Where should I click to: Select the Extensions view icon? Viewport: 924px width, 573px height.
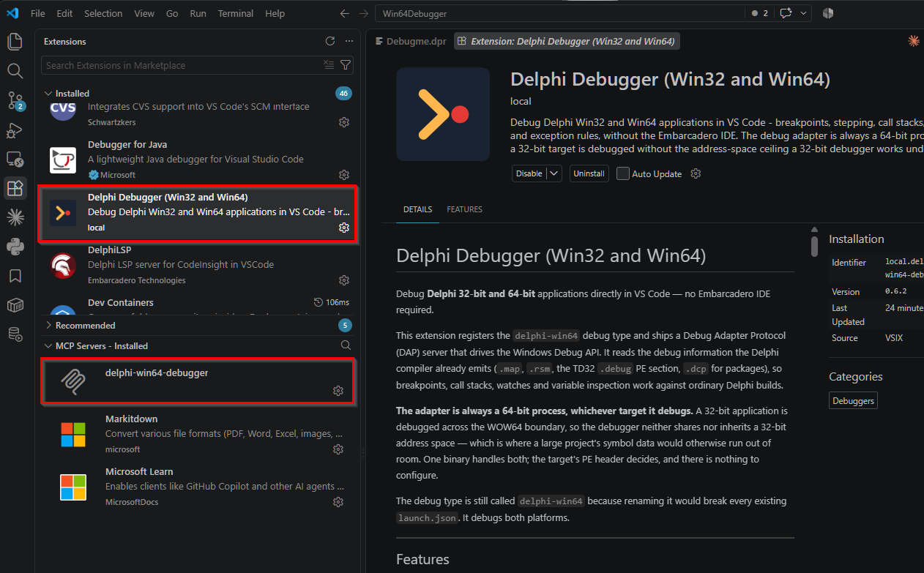(15, 188)
